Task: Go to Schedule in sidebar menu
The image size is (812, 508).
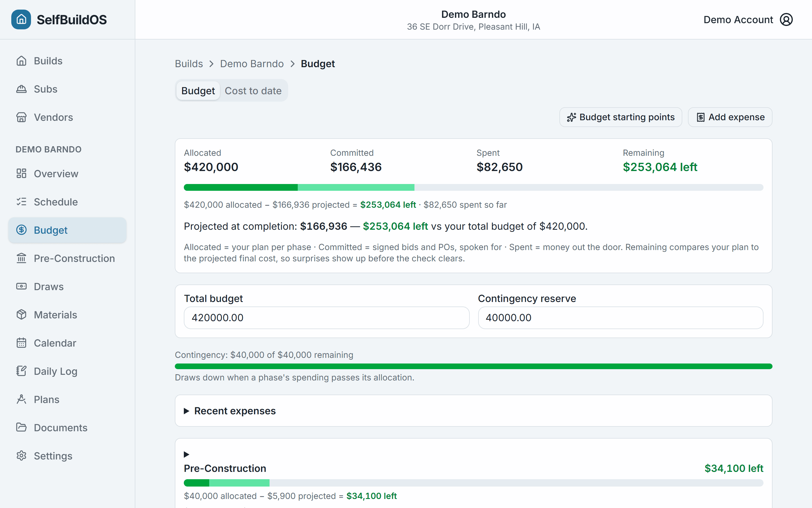Action: (67, 202)
